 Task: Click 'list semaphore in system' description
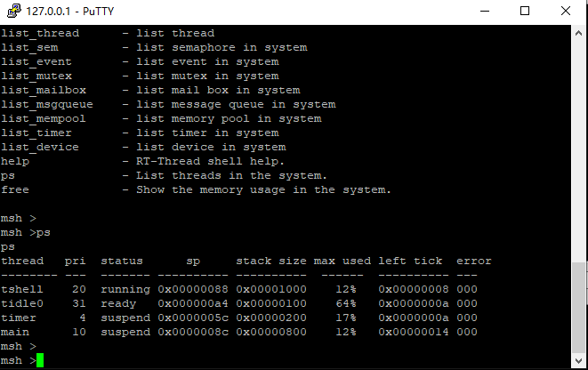pos(222,48)
